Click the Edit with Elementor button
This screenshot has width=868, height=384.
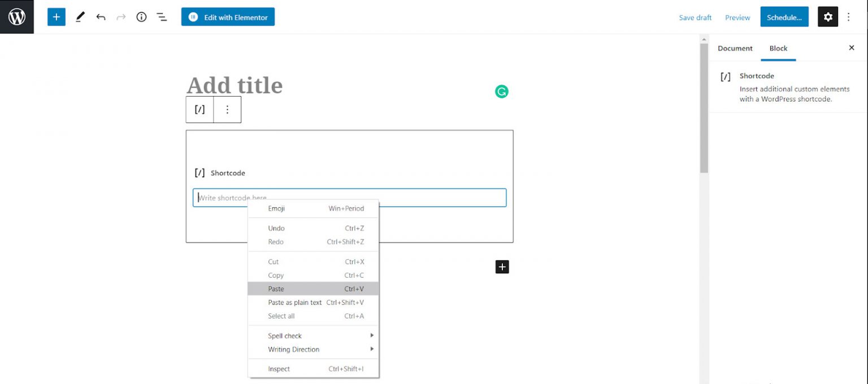[x=228, y=17]
